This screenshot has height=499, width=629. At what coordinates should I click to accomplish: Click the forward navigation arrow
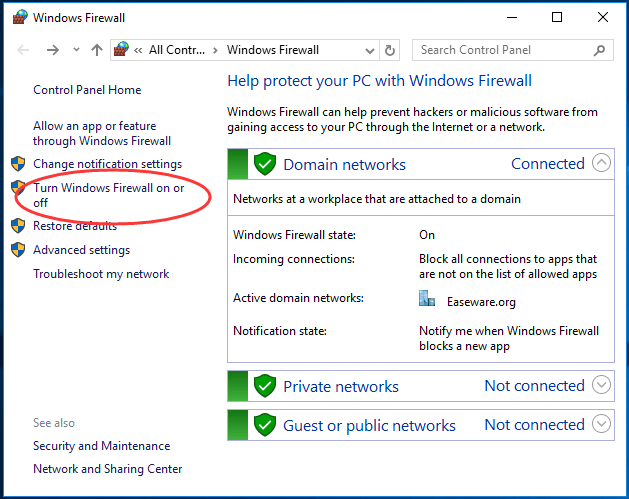[53, 50]
